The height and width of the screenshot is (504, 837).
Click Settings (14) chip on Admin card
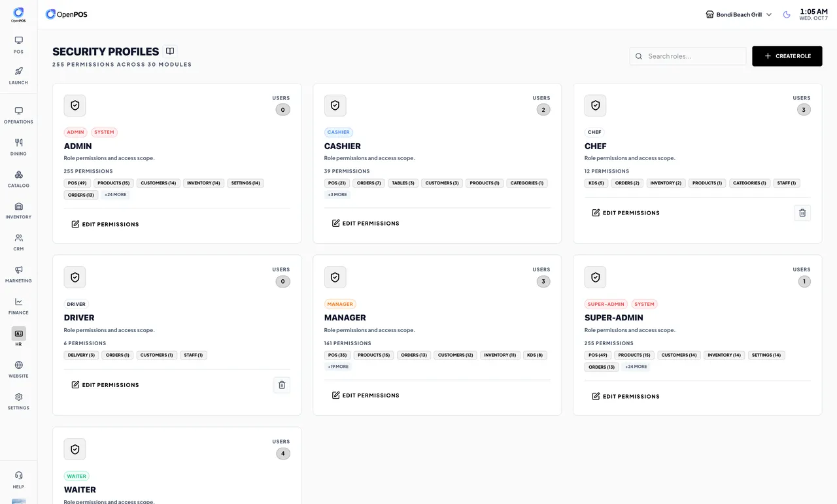click(x=245, y=183)
